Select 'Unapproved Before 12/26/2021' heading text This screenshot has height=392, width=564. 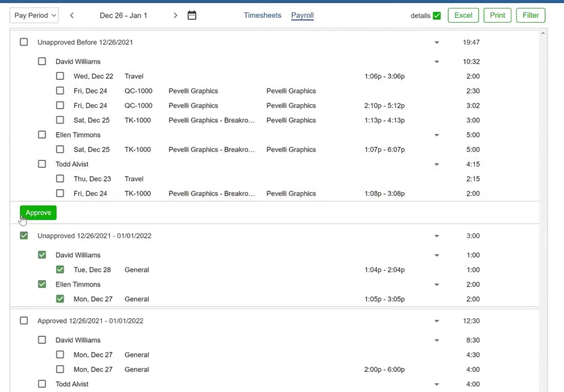click(x=85, y=42)
